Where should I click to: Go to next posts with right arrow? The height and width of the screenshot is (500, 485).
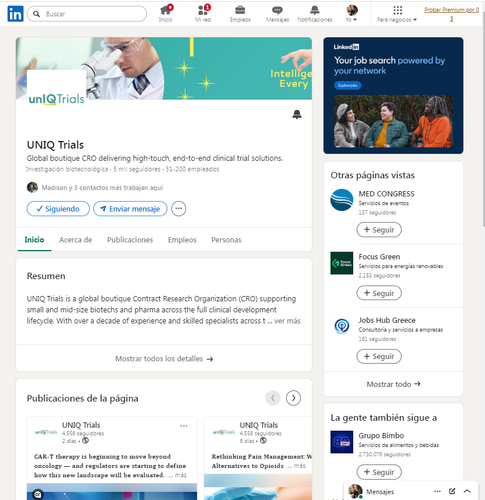coord(293,398)
